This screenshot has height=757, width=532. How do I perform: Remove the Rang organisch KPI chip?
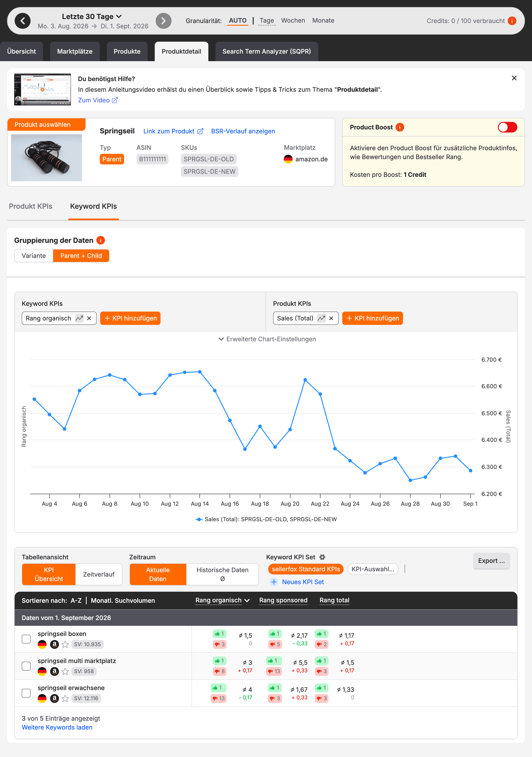pyautogui.click(x=89, y=318)
